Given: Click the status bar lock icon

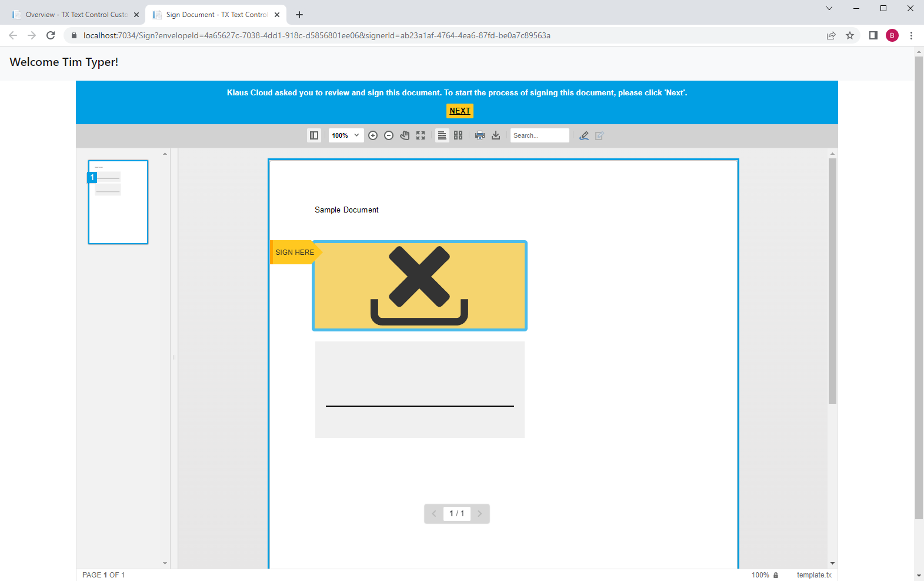Looking at the screenshot, I should [776, 575].
